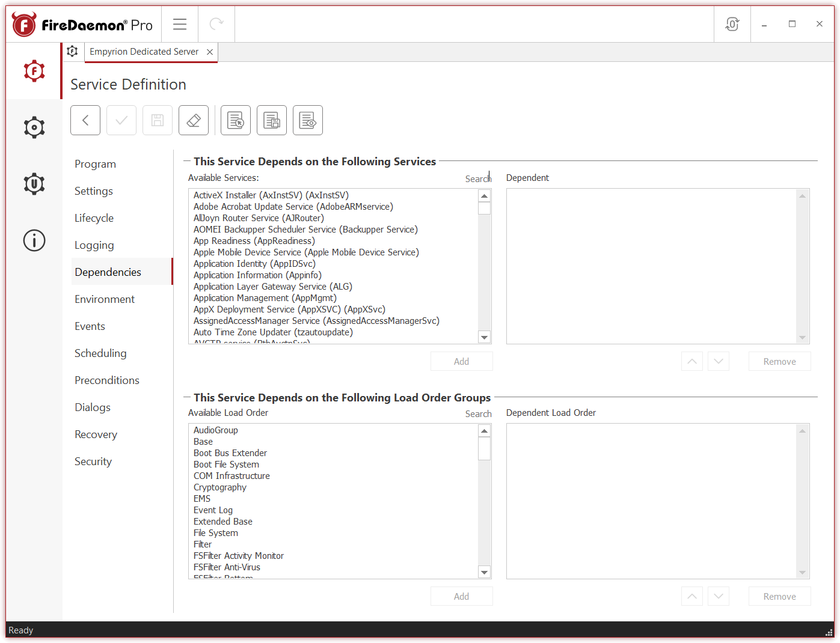Open the settings gear icon in the sidebar

[34, 127]
